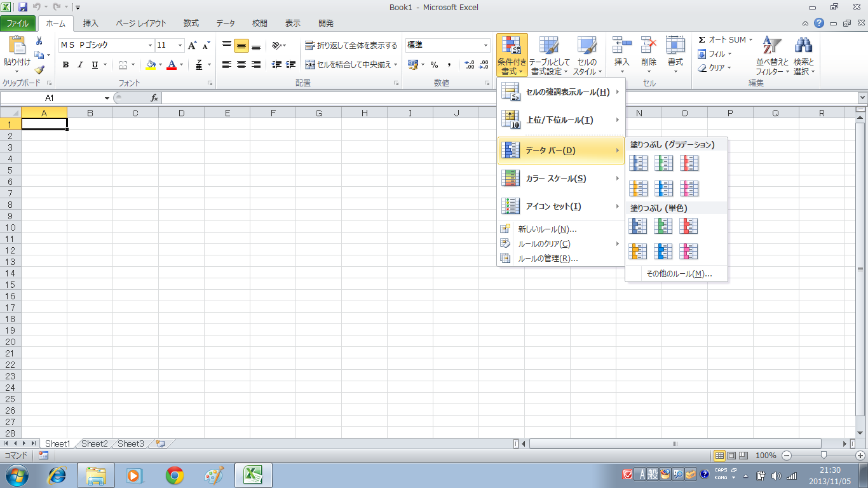
Task: Switch to the Sheet2 worksheet tab
Action: pyautogui.click(x=94, y=444)
